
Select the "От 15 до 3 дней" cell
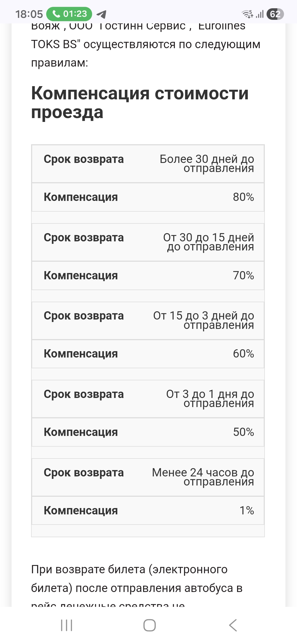point(204,320)
